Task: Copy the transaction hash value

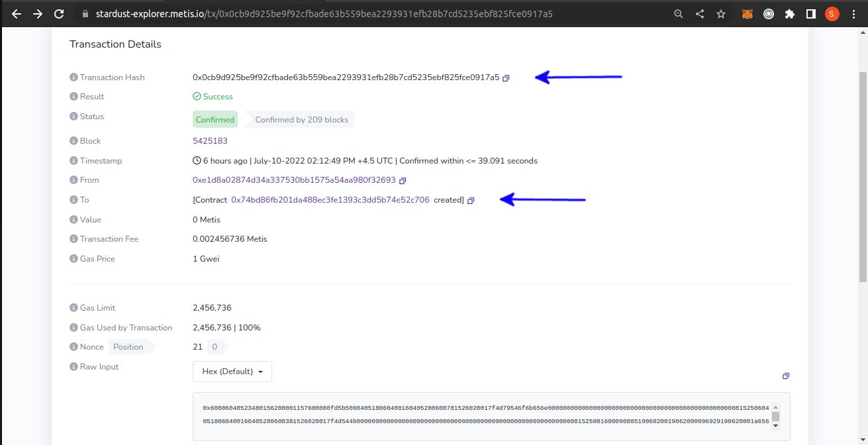Action: (x=506, y=78)
